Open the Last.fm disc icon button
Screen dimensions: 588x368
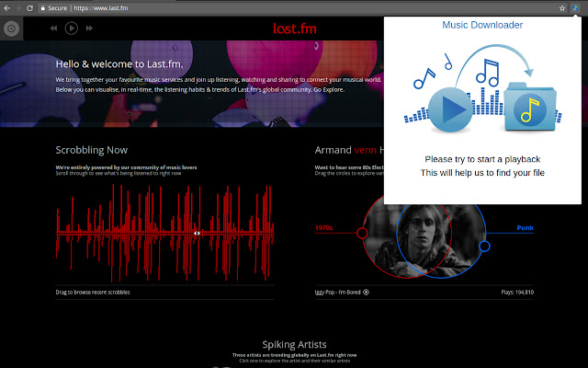11,29
